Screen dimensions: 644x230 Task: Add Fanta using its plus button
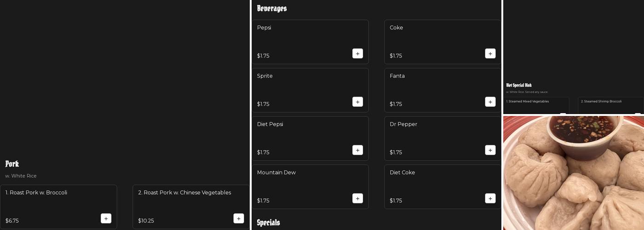[x=490, y=102]
